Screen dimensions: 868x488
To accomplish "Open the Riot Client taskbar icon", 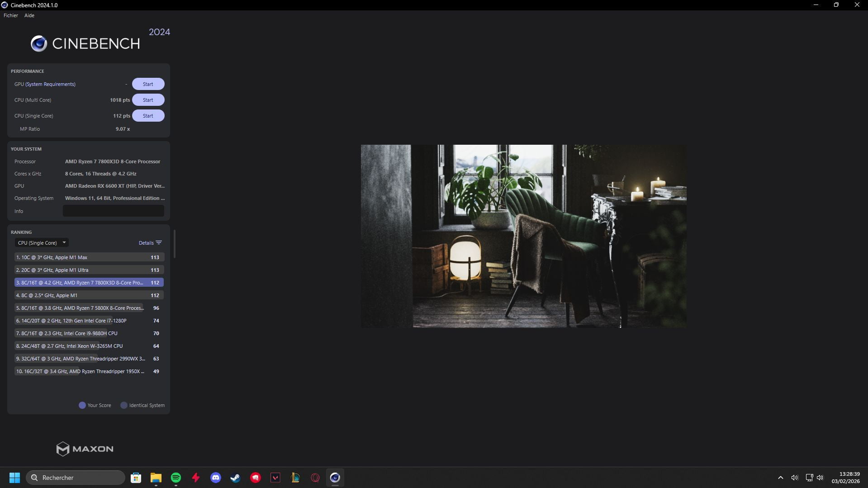I will click(256, 478).
